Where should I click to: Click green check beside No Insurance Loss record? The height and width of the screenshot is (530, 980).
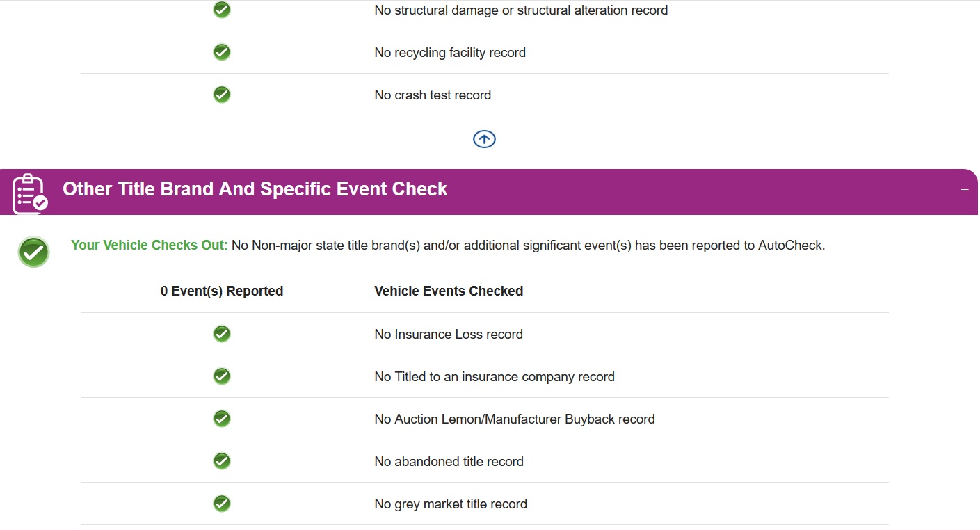[x=222, y=334]
